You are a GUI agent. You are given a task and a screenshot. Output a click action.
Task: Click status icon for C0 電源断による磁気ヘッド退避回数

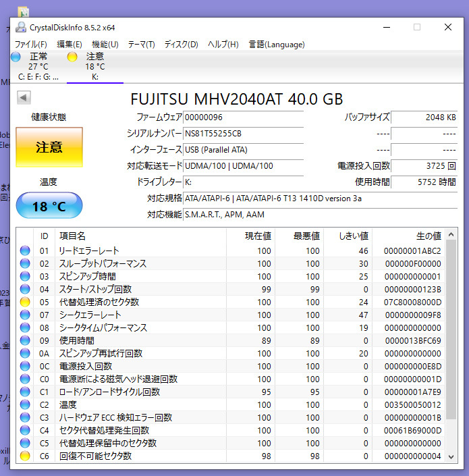coord(25,379)
